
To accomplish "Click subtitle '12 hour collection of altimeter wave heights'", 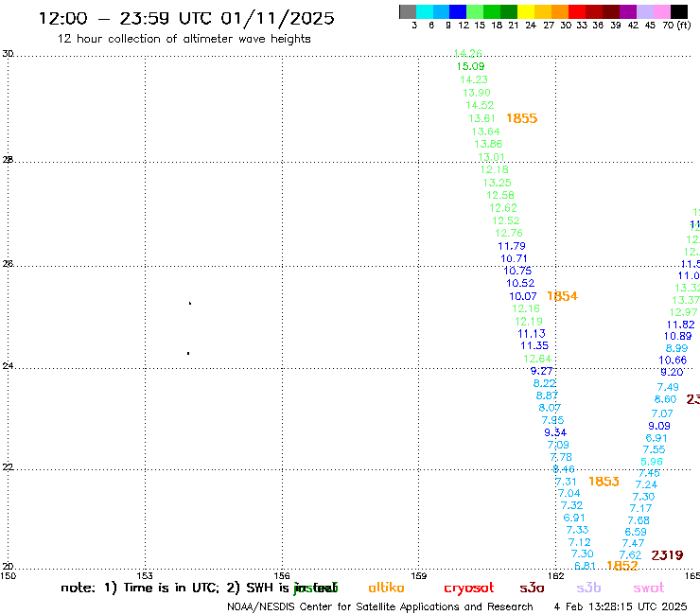I will pos(184,39).
